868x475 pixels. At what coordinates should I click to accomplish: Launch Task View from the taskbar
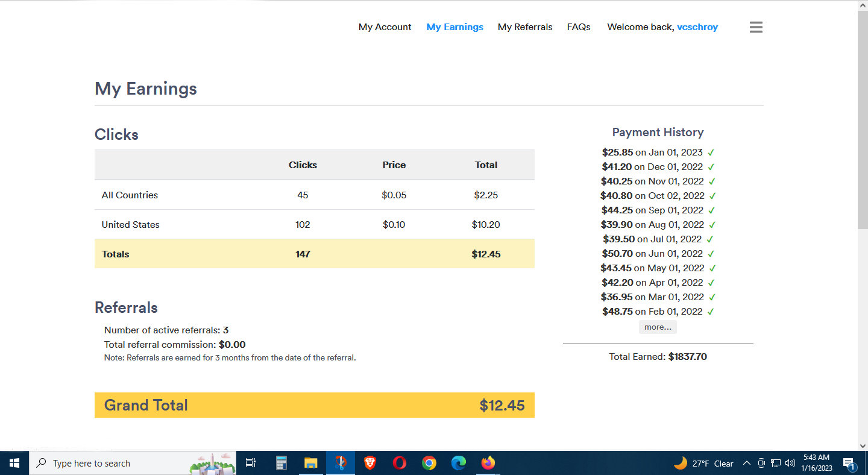[251, 463]
